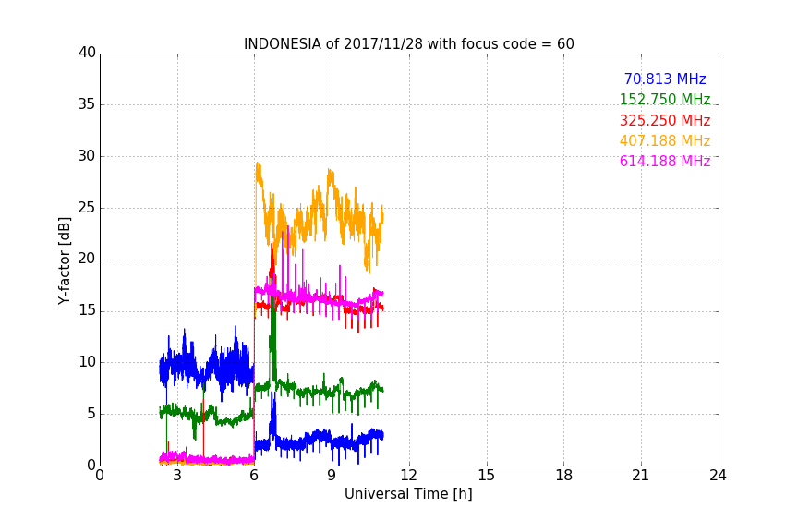Click the y-axis tick label 30
This screenshot has width=798, height=532.
(87, 156)
